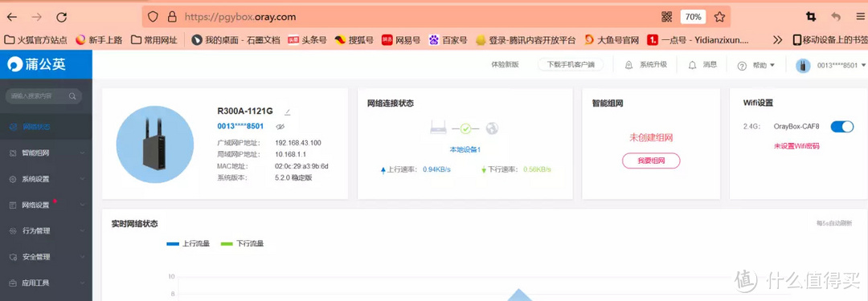The width and height of the screenshot is (868, 301).
Task: Open the 帮助 dropdown menu
Action: pyautogui.click(x=755, y=65)
